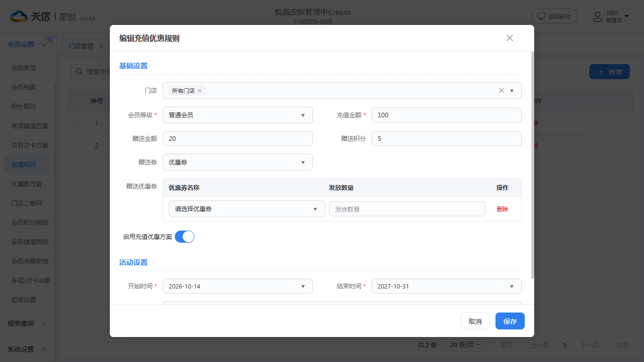The height and width of the screenshot is (362, 644).
Task: Open the 赠送券 dropdown
Action: (x=238, y=162)
